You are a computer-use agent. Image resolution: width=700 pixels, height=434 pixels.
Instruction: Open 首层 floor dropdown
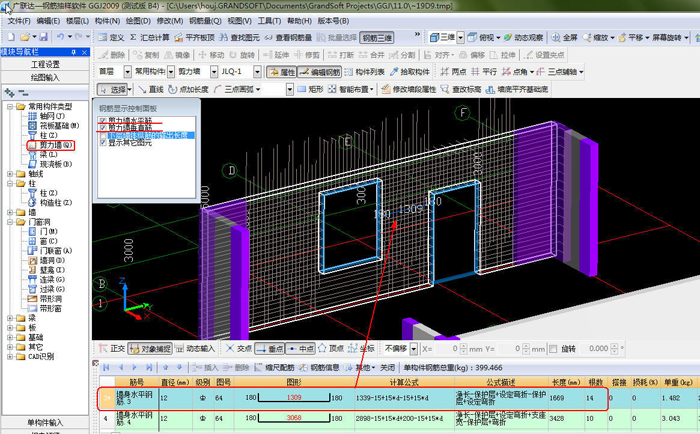[128, 71]
